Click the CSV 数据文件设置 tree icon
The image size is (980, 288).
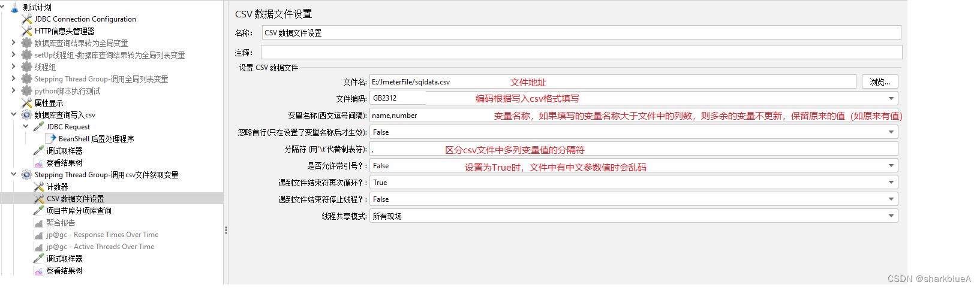(x=39, y=199)
